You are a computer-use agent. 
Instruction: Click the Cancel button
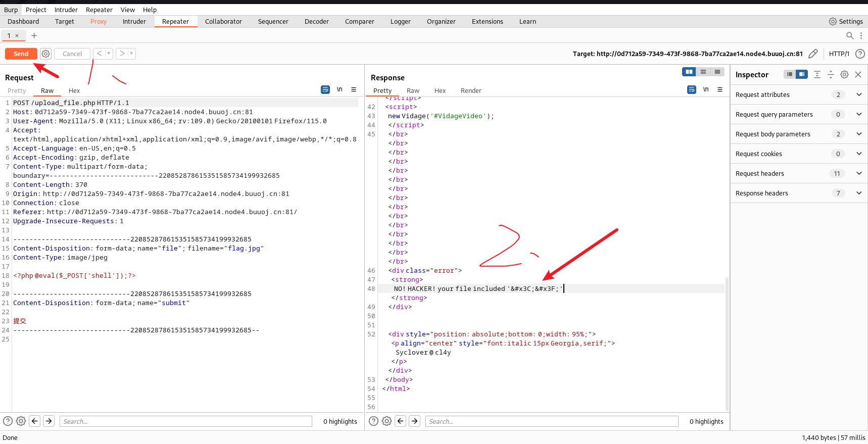(x=72, y=54)
